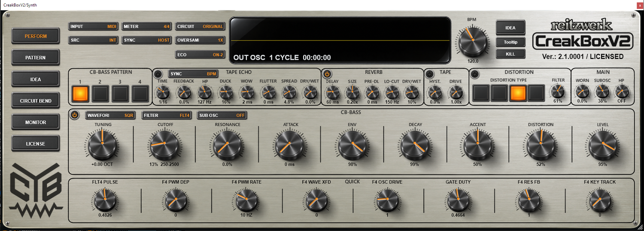Image resolution: width=644 pixels, height=231 pixels.
Task: Open the CIRCUIT ORIGINAL selector
Action: (x=200, y=26)
